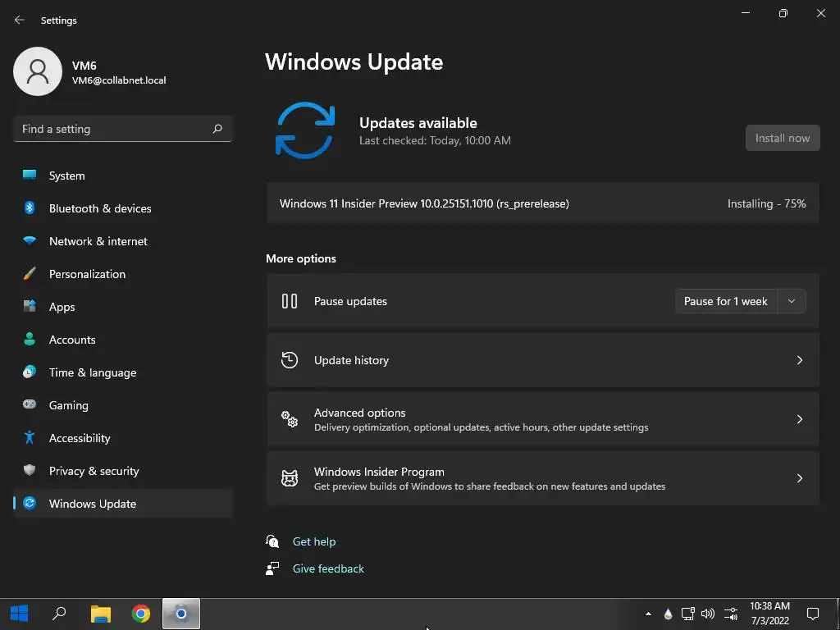Click Advanced options title text
840x630 pixels.
[x=359, y=413]
